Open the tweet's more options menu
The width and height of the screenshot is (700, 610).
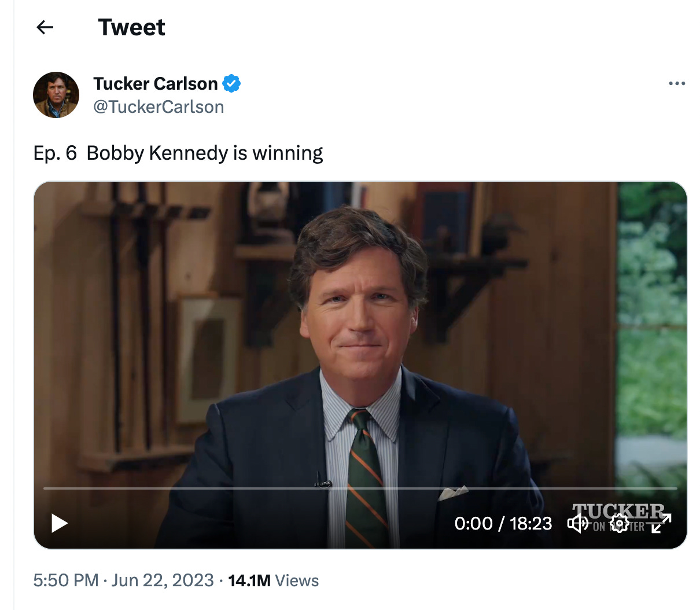click(676, 83)
